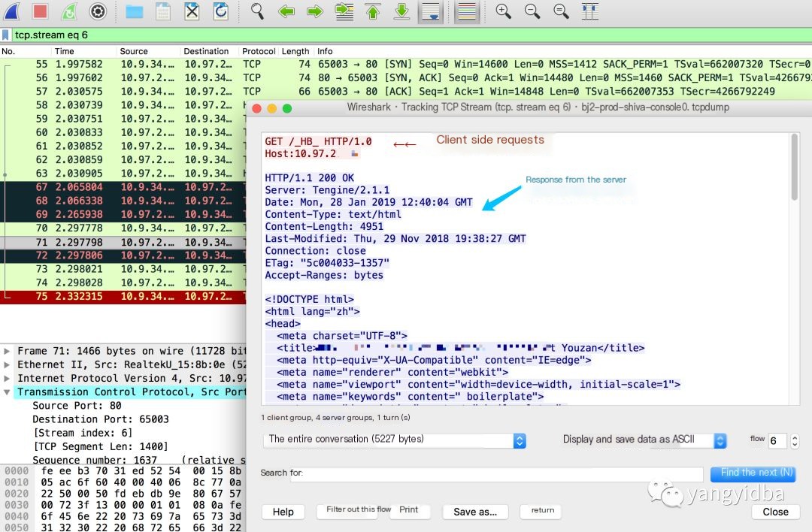Image resolution: width=812 pixels, height=532 pixels.
Task: Click the yellow minimize dot of stream dialog
Action: pos(272,108)
